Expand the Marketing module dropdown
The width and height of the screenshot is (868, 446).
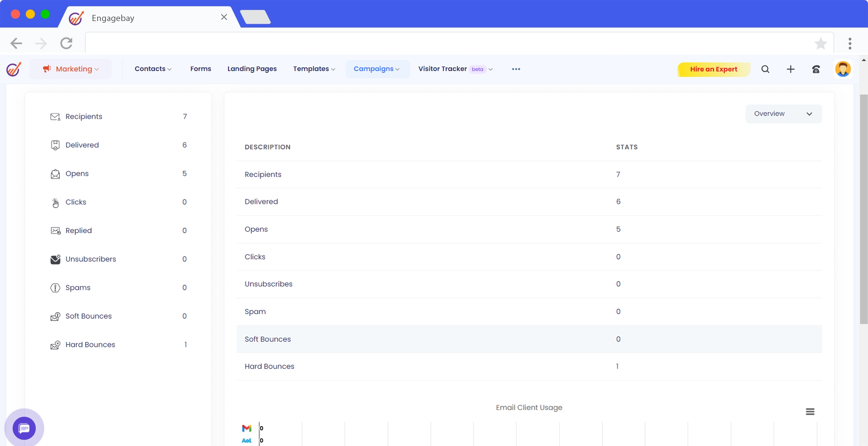pyautogui.click(x=71, y=69)
